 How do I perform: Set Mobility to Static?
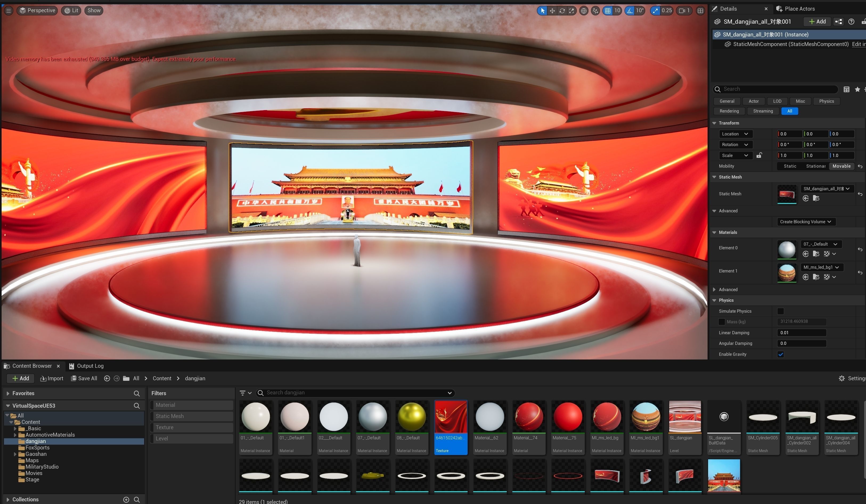pyautogui.click(x=790, y=166)
